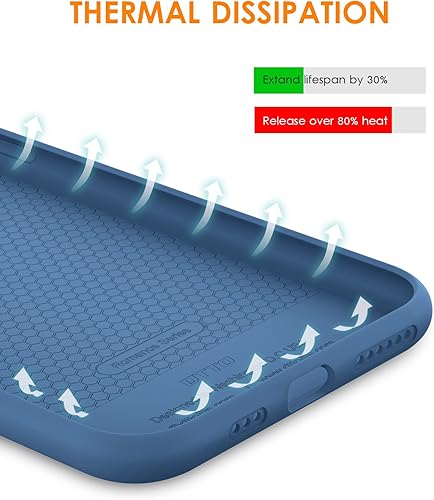Click the leftmost curved white arrow inside the case
This screenshot has width=434, height=500.
click(x=27, y=382)
